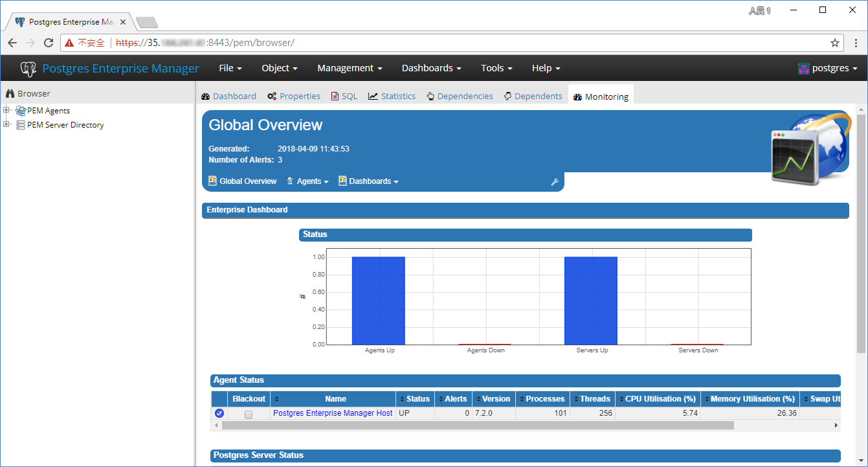
Task: Click the page vertical scrollbar thumb
Action: coord(861,233)
